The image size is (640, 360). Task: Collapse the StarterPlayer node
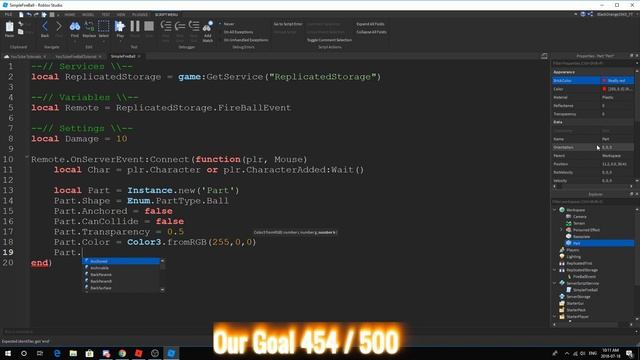point(555,317)
